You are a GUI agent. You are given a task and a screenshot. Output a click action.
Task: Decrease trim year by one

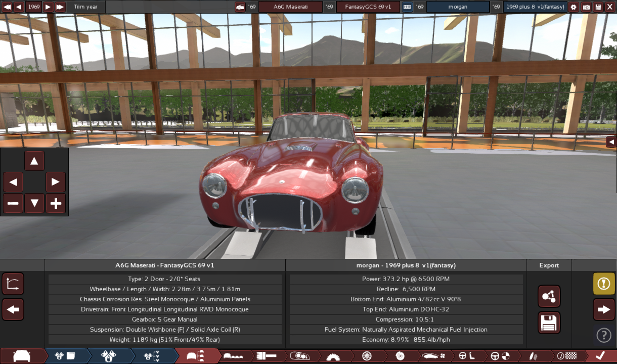click(19, 7)
